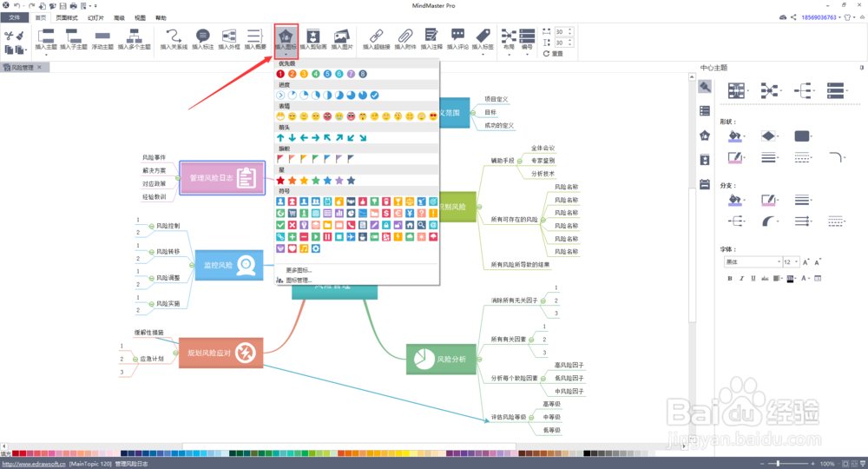Choose the red star icon
The width and height of the screenshot is (868, 469).
280,181
